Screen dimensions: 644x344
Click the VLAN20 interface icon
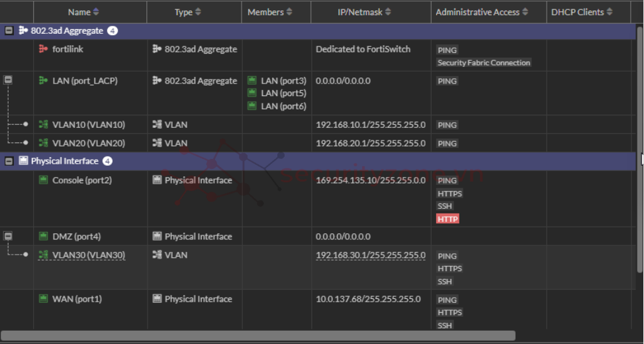[43, 143]
